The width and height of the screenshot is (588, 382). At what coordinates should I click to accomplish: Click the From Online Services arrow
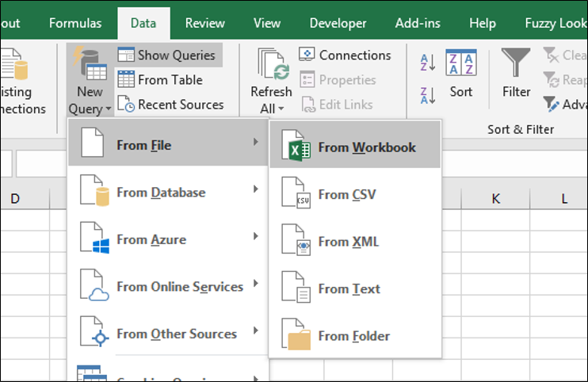pyautogui.click(x=256, y=284)
